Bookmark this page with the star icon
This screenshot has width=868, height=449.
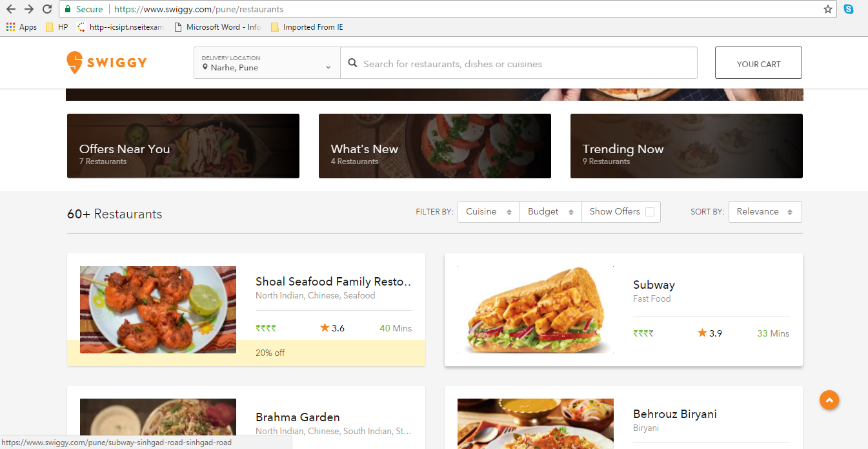828,9
